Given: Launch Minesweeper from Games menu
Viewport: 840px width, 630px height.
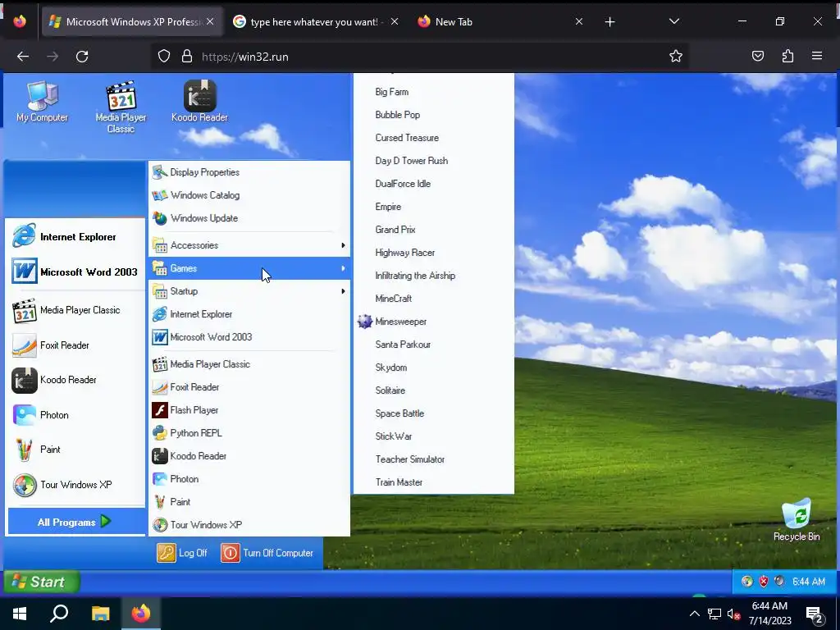Looking at the screenshot, I should 433,322.
